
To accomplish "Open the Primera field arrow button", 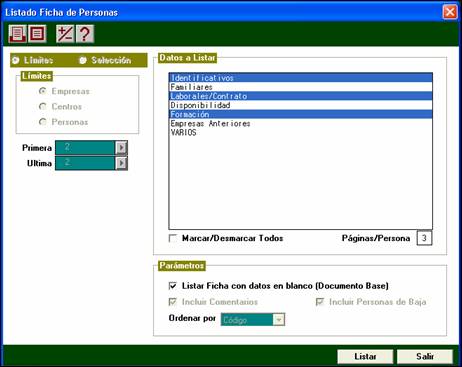I will pyautogui.click(x=121, y=148).
